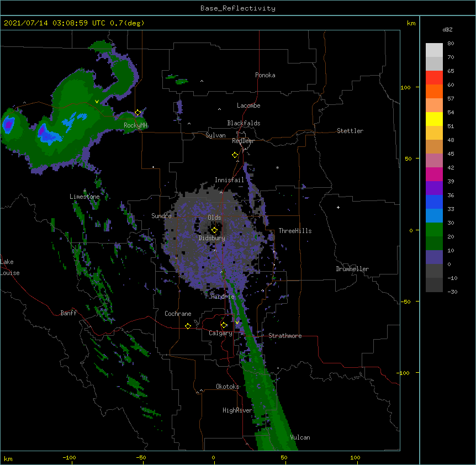Click the Okotoks label
Image resolution: width=476 pixels, height=465 pixels.
click(x=228, y=387)
